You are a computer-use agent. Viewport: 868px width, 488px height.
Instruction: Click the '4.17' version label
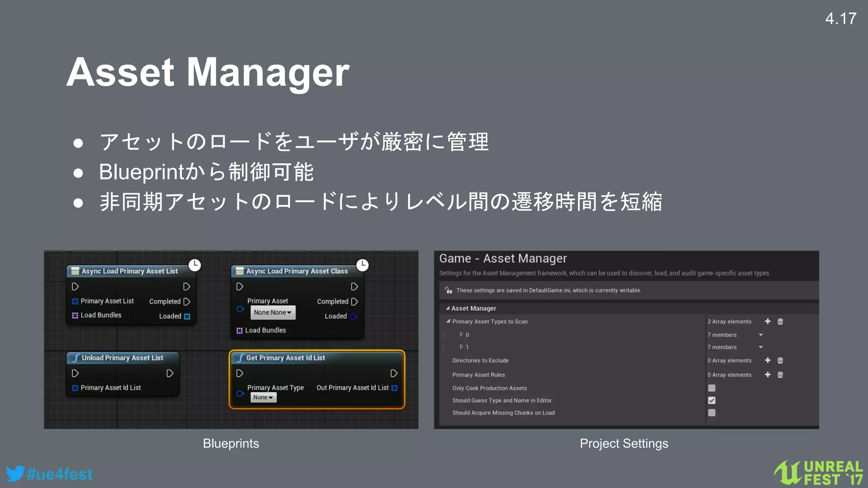841,19
